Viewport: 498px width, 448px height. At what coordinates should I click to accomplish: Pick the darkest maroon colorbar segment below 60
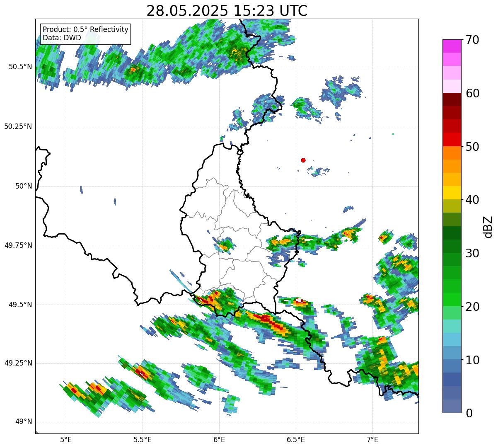click(x=452, y=99)
